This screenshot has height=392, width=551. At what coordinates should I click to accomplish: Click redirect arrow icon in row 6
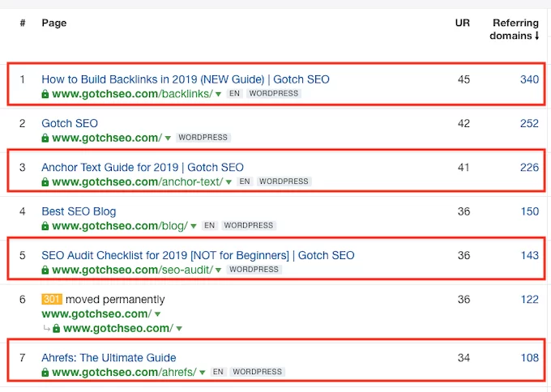coord(46,328)
